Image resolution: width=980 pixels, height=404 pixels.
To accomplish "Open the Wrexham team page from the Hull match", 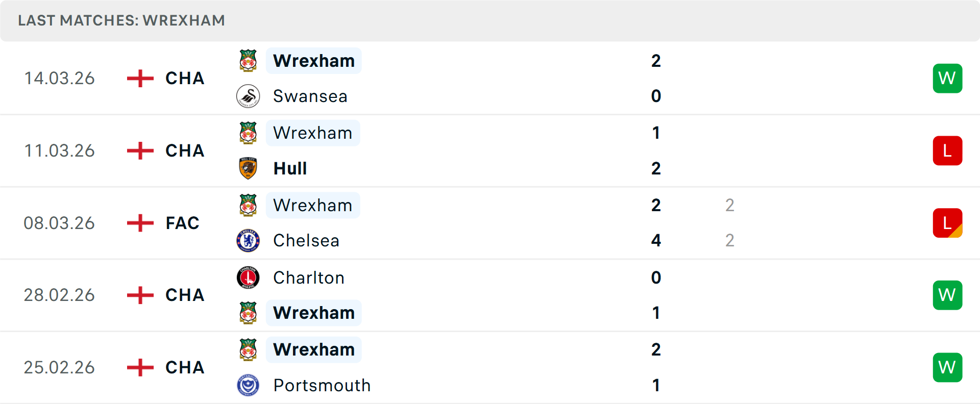I will (313, 133).
